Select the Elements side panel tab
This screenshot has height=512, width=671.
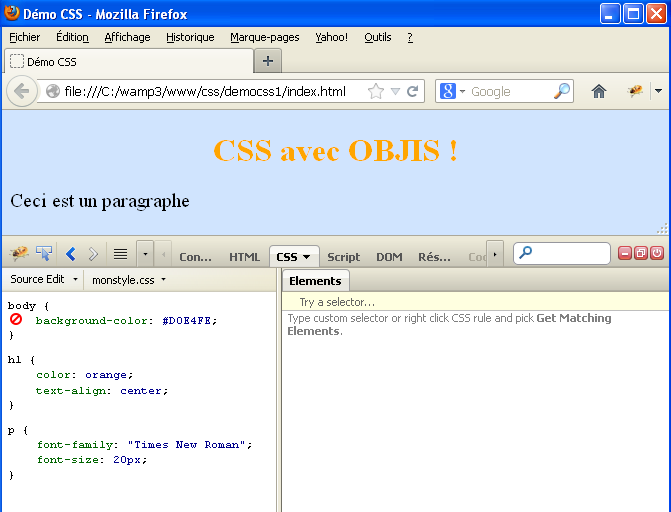[315, 281]
